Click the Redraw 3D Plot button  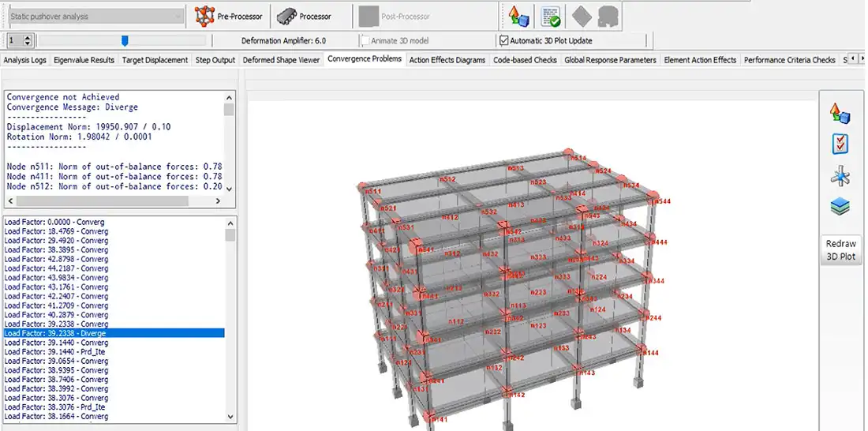point(840,249)
